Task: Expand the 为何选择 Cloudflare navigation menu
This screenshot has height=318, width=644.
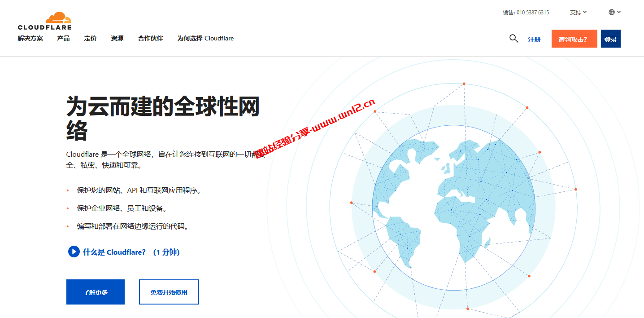Action: [205, 38]
